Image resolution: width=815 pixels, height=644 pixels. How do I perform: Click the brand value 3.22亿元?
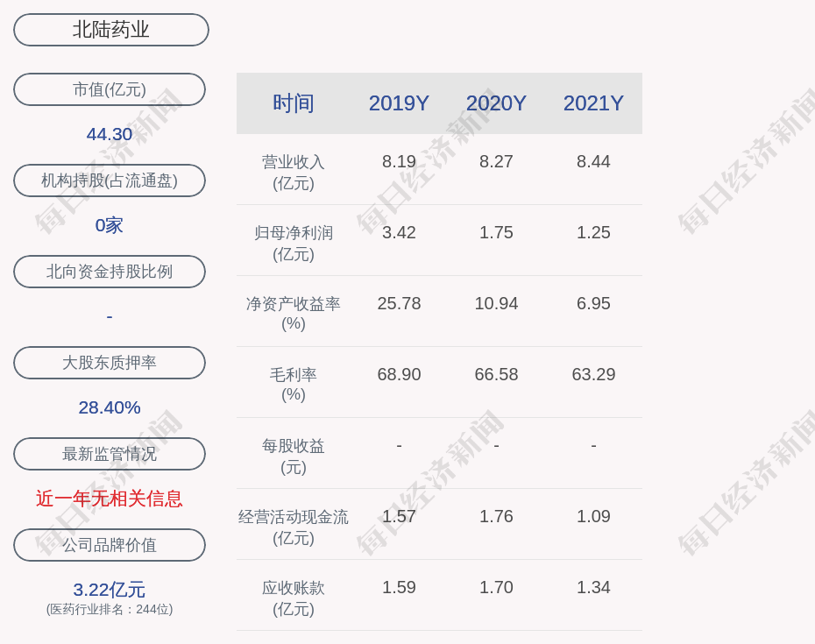(110, 590)
